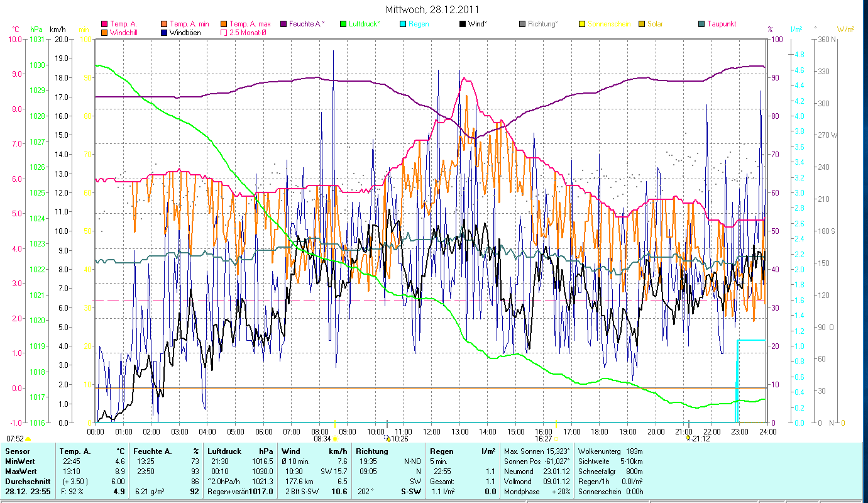Click the chart title Mittwoch, 28.12.2011
The height and width of the screenshot is (503, 868).
434,10
